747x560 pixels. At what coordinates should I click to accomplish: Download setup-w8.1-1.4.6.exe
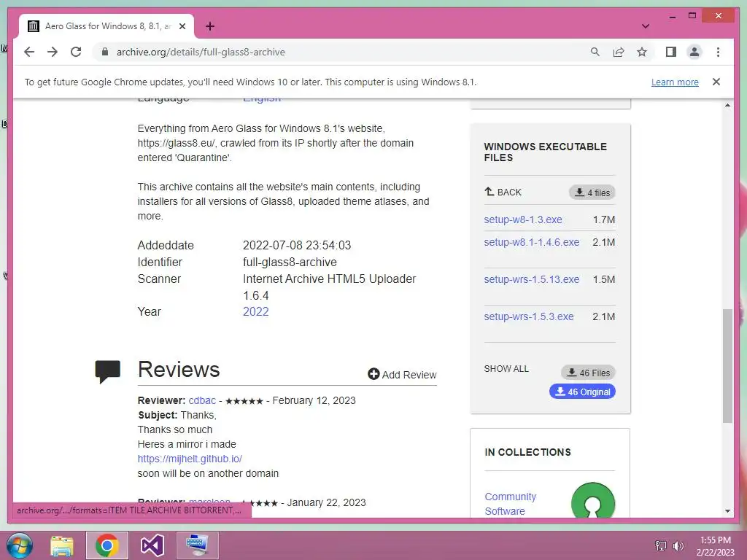[x=532, y=242]
